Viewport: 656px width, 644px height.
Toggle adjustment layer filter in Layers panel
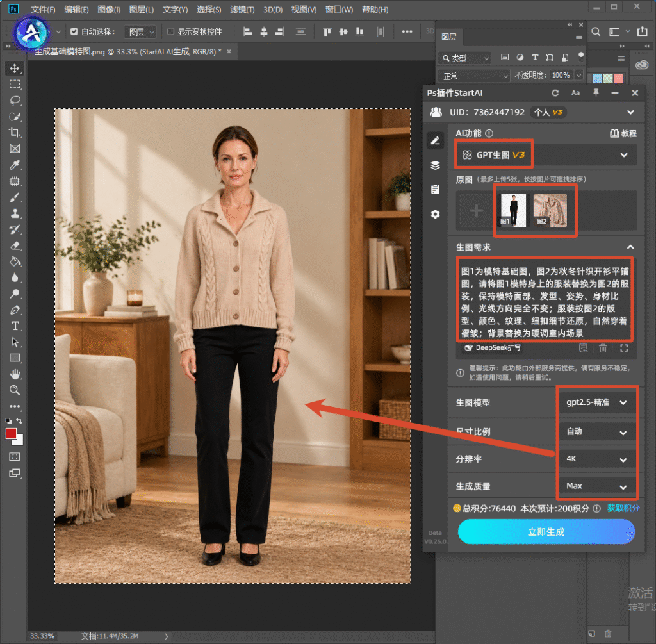pyautogui.click(x=520, y=57)
